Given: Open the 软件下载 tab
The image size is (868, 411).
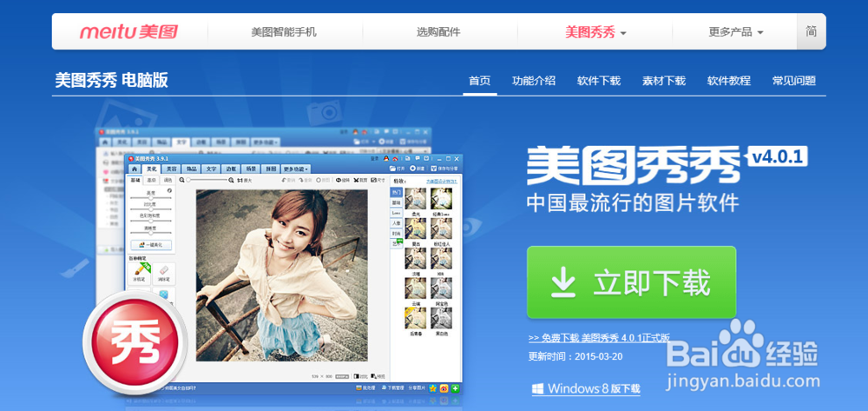Looking at the screenshot, I should [599, 81].
